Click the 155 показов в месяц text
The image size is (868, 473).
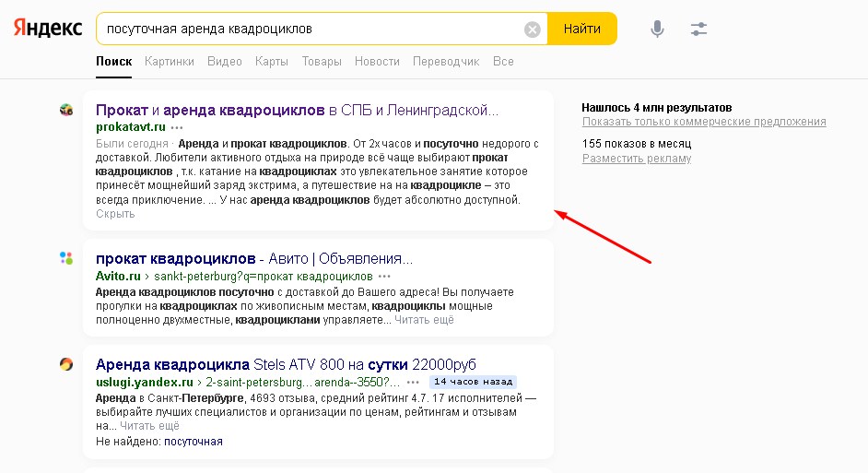[637, 144]
